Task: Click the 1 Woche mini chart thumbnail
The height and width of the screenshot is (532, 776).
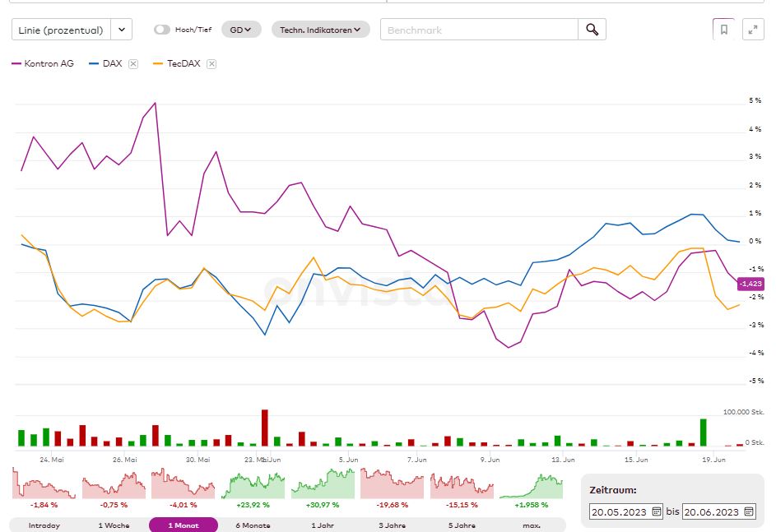Action: [114, 483]
